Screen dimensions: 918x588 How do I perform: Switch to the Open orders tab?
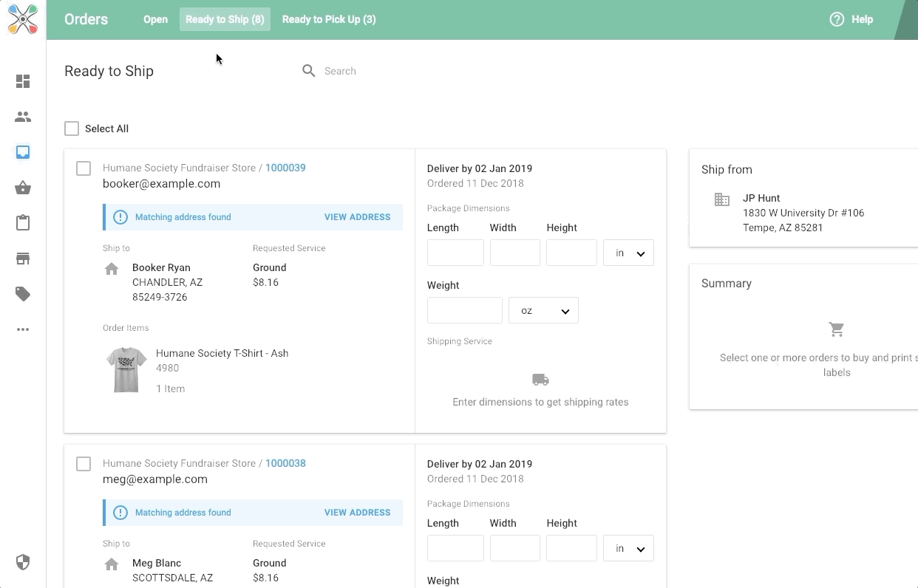click(155, 20)
